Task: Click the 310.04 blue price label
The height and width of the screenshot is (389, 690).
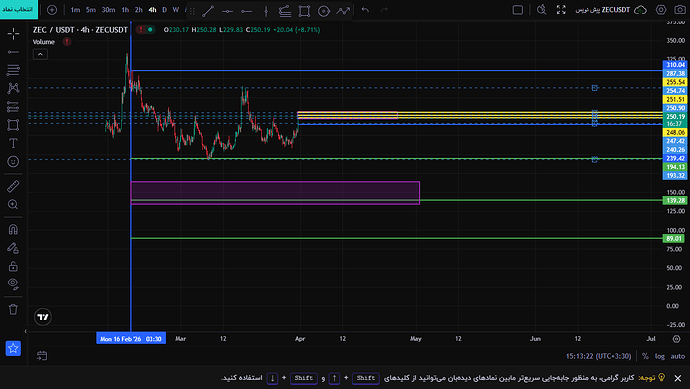Action: [675, 65]
